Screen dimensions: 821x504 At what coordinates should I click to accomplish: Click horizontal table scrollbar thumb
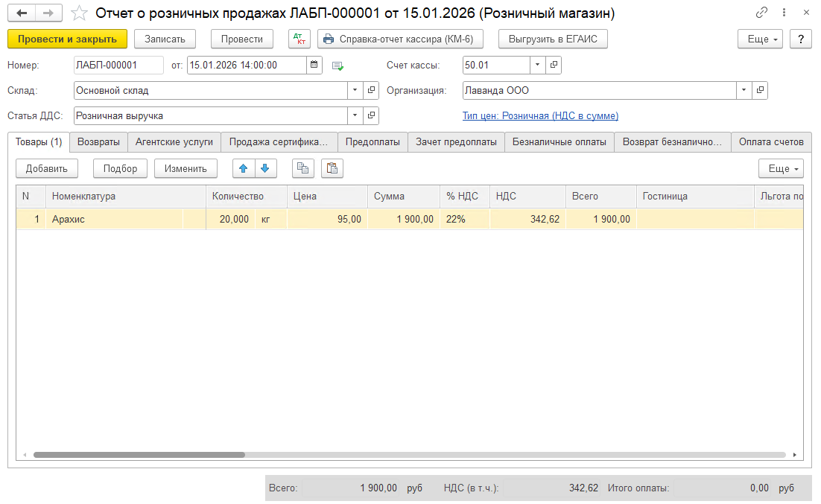click(x=139, y=455)
